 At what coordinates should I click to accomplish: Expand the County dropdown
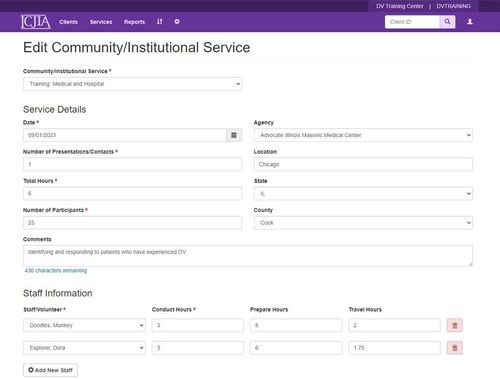[363, 223]
